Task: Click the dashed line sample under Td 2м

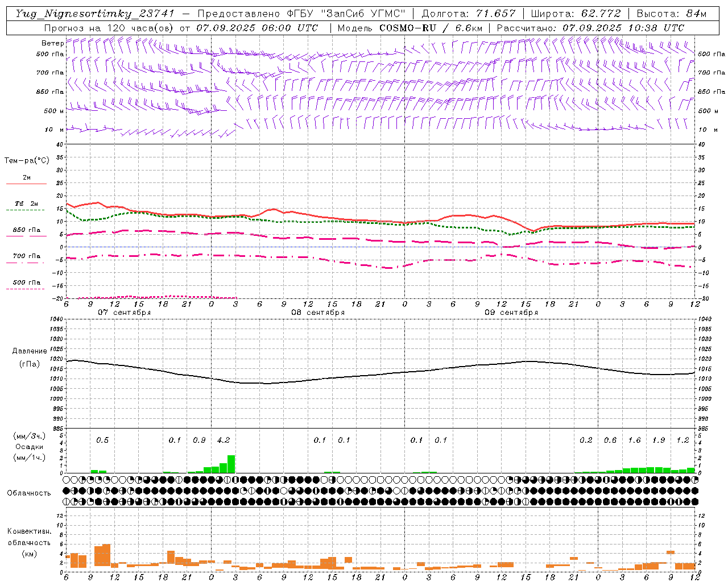Action: (x=26, y=210)
